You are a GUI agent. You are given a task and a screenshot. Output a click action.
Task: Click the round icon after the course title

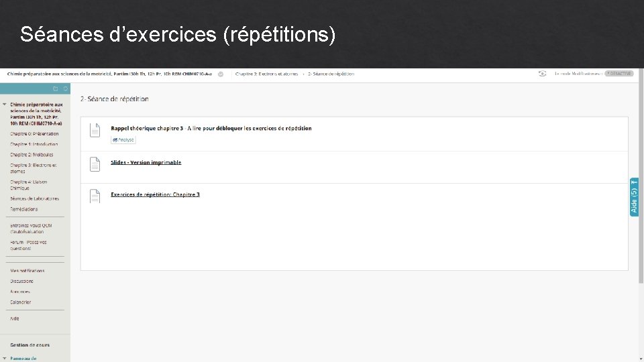click(x=221, y=74)
